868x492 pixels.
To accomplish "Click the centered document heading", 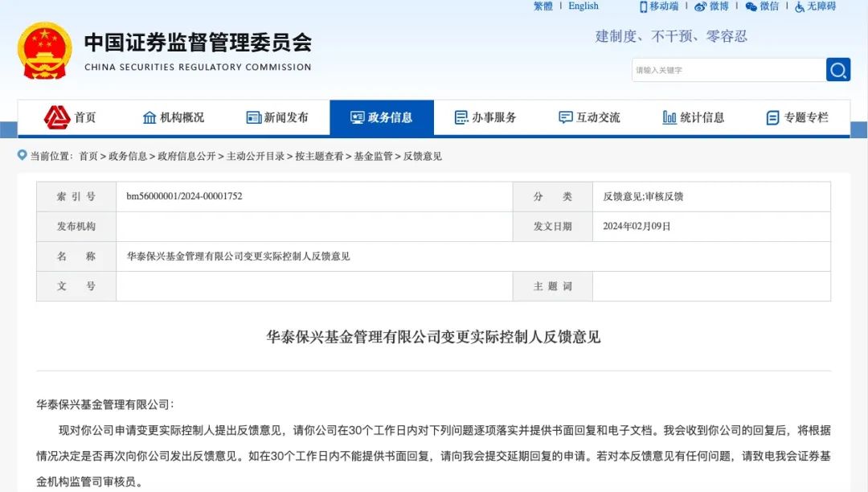I will click(x=433, y=337).
